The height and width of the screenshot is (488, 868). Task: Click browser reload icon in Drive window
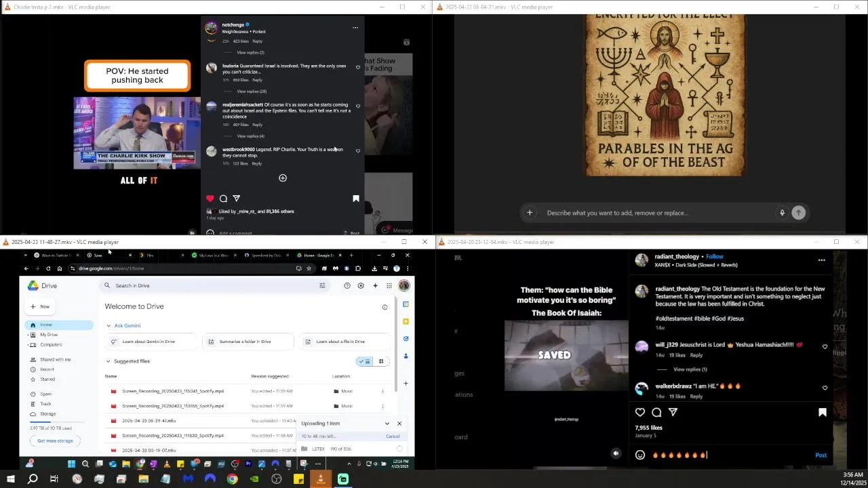tap(48, 268)
